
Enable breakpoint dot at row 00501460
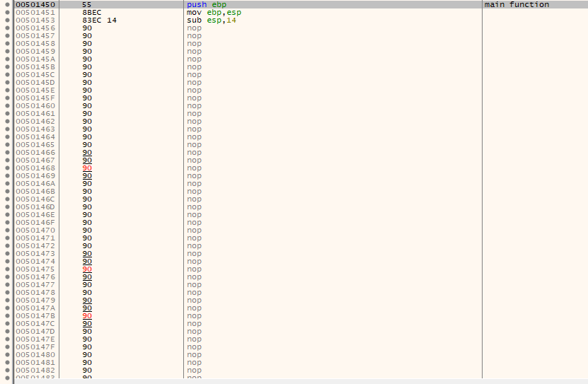[7, 105]
